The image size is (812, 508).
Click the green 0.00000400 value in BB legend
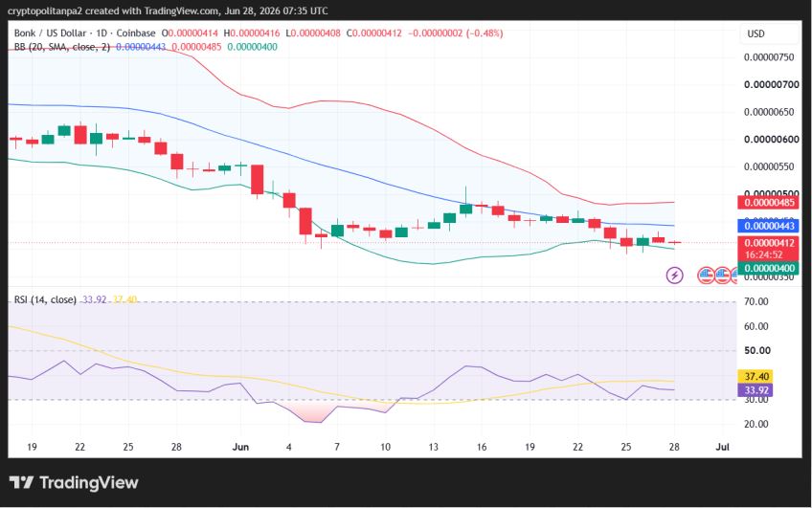tap(252, 47)
